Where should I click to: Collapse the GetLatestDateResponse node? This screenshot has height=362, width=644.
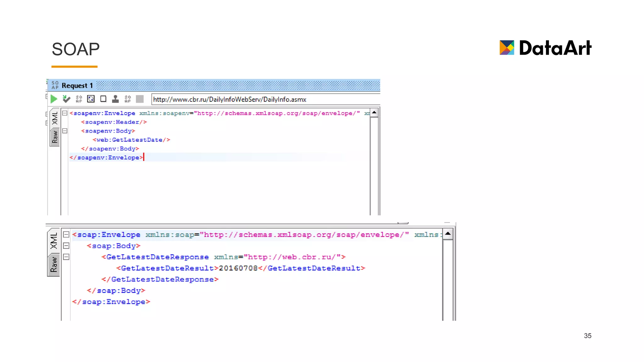(x=66, y=257)
